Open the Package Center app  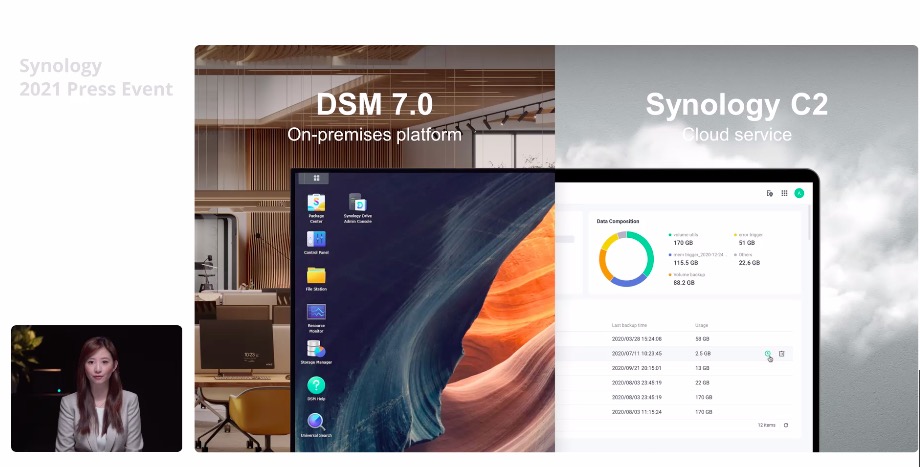coord(316,203)
